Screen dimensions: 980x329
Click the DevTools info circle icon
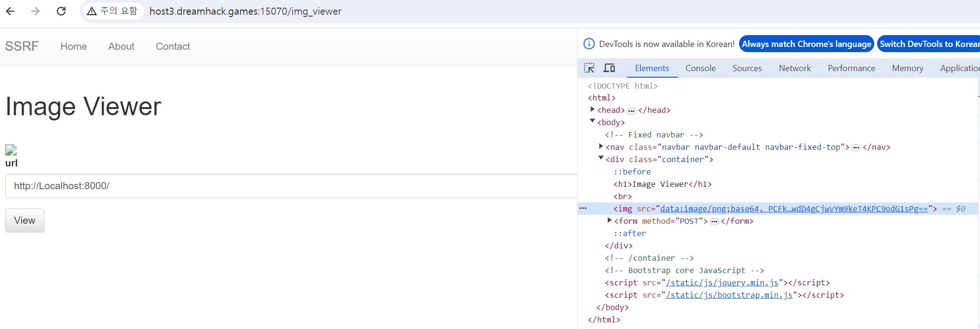click(589, 44)
